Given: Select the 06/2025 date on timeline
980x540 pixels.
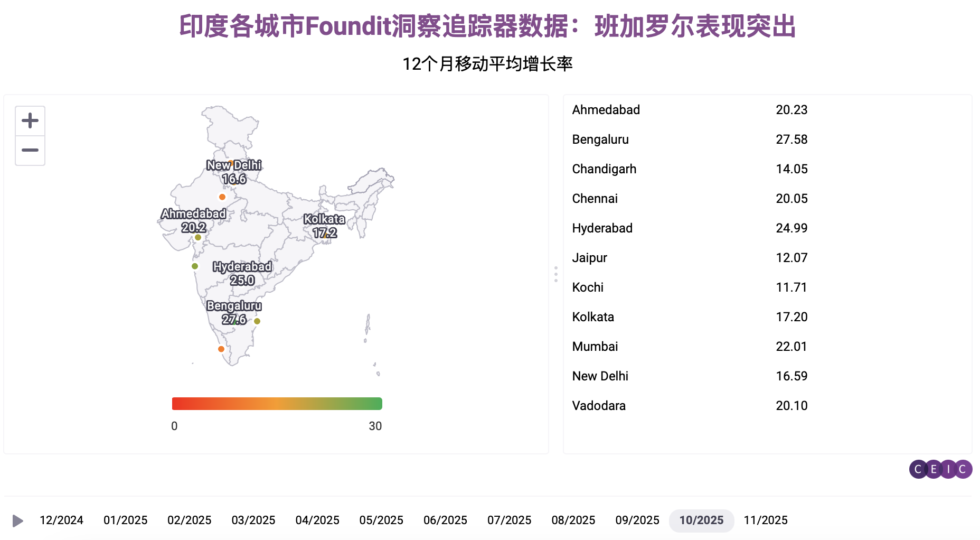Looking at the screenshot, I should [x=445, y=520].
